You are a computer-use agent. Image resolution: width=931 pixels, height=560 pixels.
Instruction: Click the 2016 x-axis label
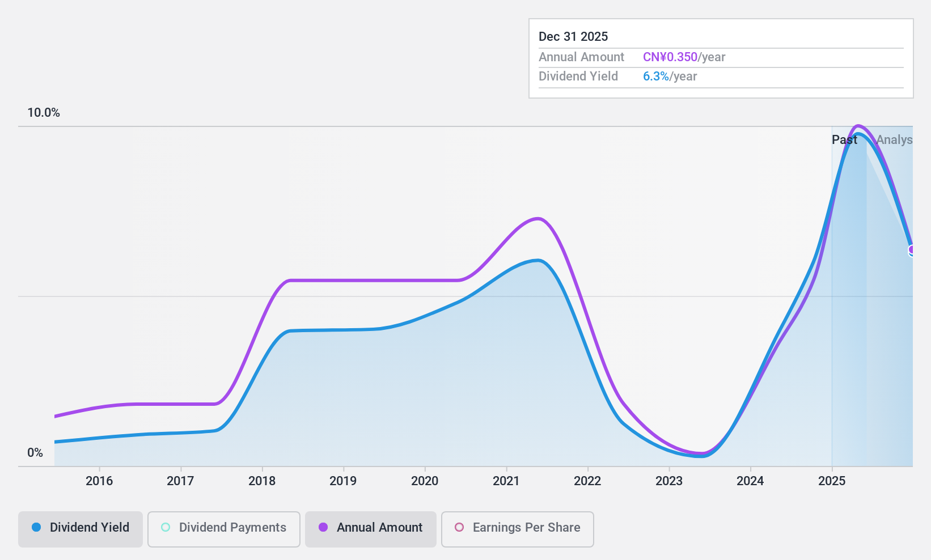99,481
